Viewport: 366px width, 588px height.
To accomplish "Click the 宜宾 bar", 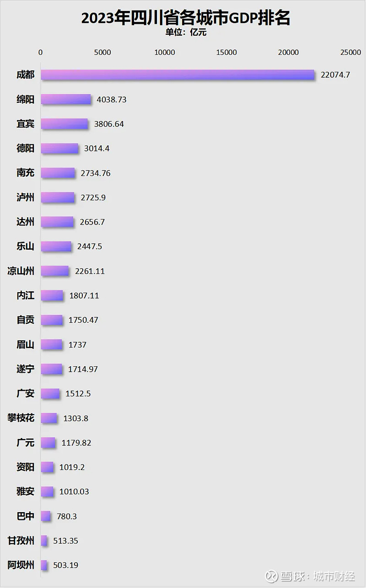I will (64, 124).
